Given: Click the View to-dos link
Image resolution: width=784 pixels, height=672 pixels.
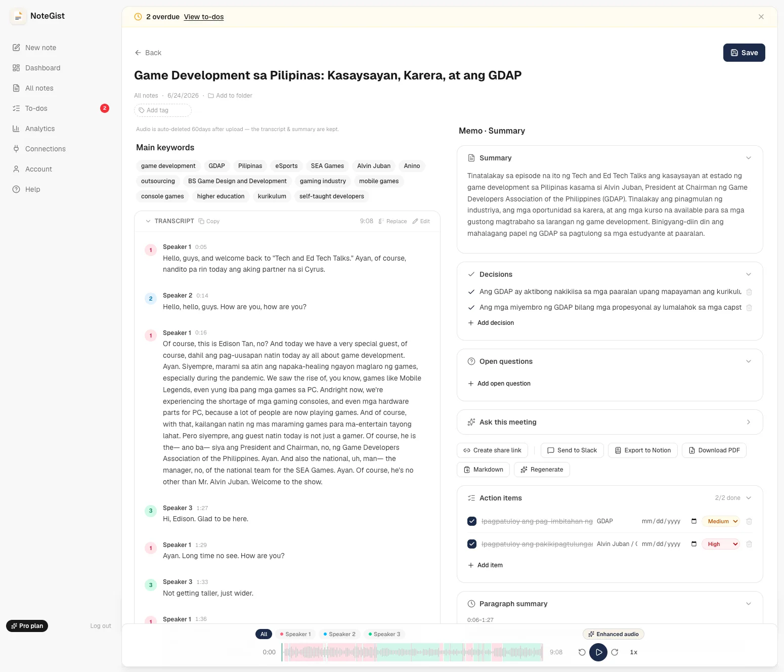Looking at the screenshot, I should (x=204, y=17).
